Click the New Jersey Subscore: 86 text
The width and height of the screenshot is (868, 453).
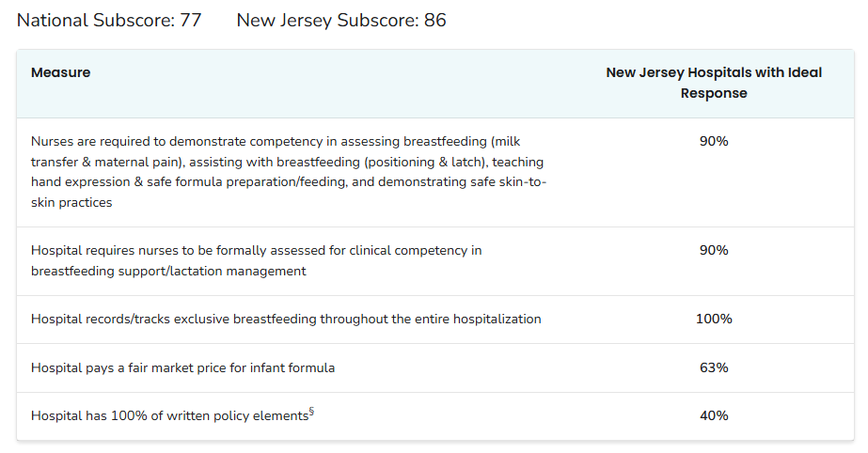[x=341, y=20]
